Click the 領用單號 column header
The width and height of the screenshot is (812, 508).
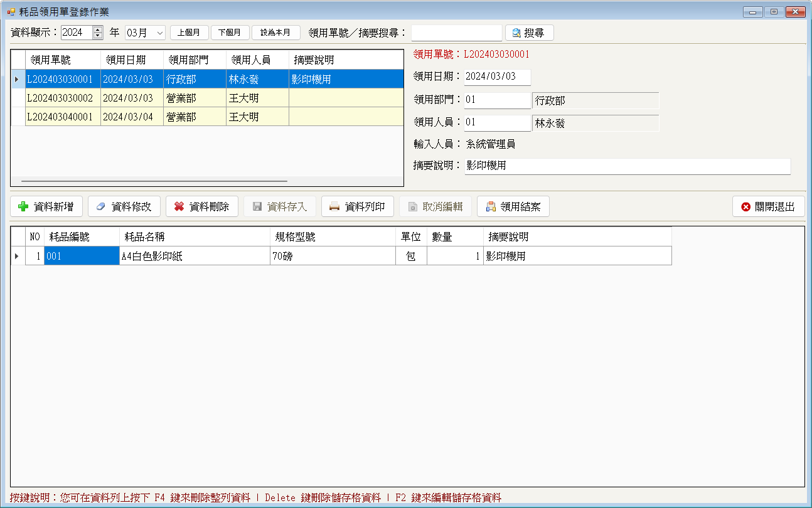(x=63, y=60)
